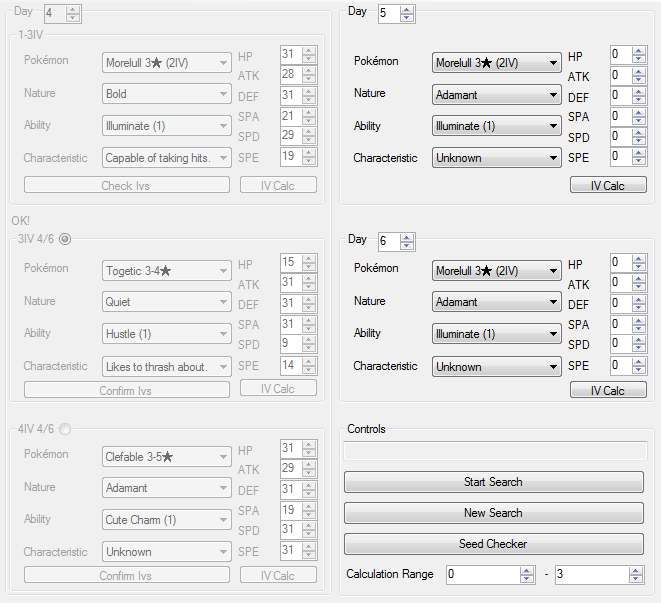Screen dimensions: 661x603
Task: Select the 3IV 4/6 radio button
Action: pos(65,238)
